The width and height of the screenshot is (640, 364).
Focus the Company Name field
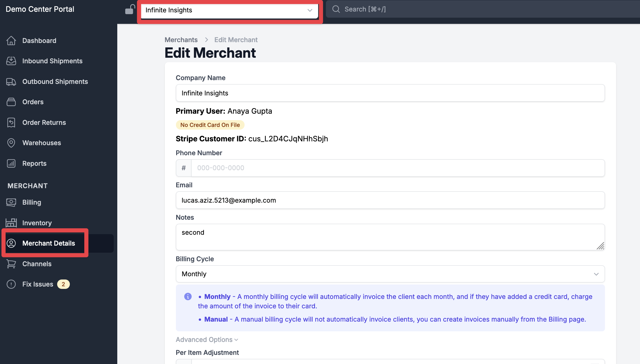click(x=390, y=93)
